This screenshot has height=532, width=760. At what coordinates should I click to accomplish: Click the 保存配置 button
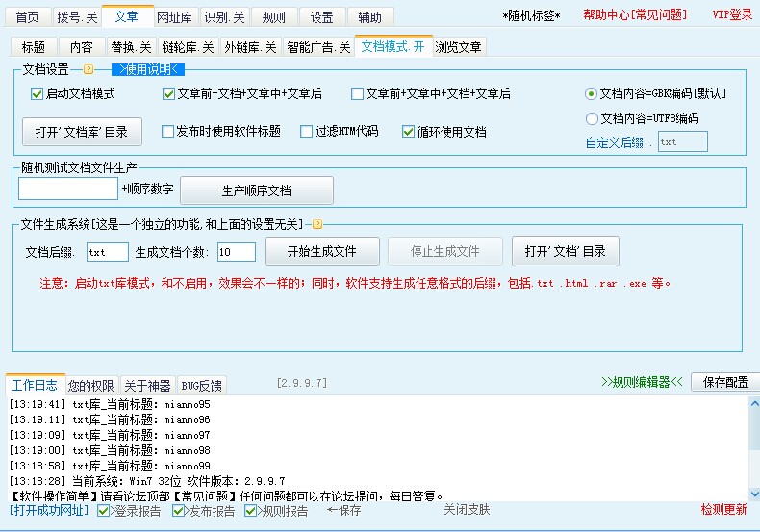(x=723, y=382)
